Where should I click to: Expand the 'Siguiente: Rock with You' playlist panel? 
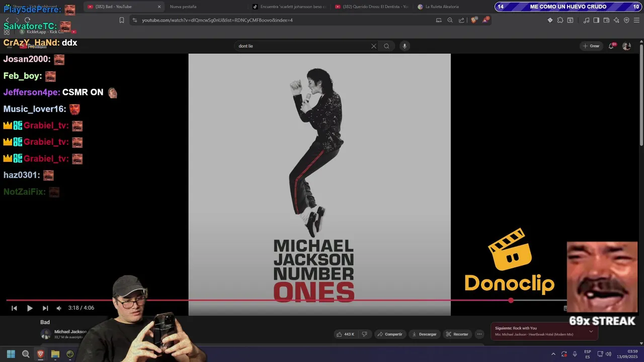click(591, 331)
